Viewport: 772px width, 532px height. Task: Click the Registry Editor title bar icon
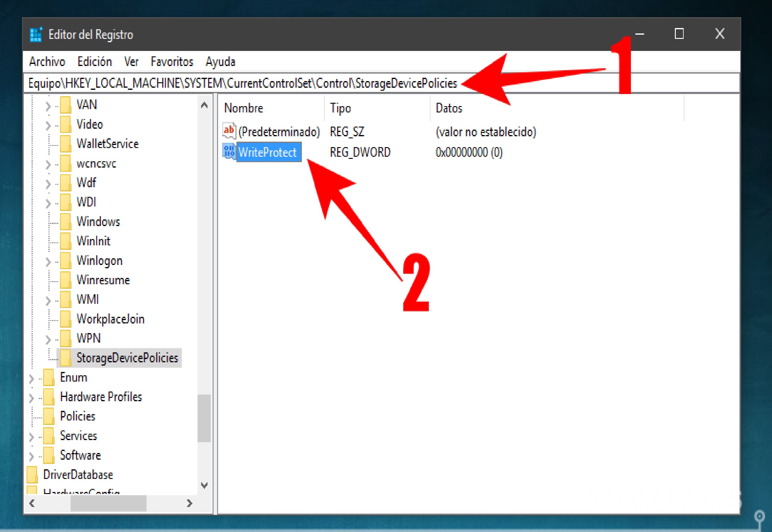36,34
